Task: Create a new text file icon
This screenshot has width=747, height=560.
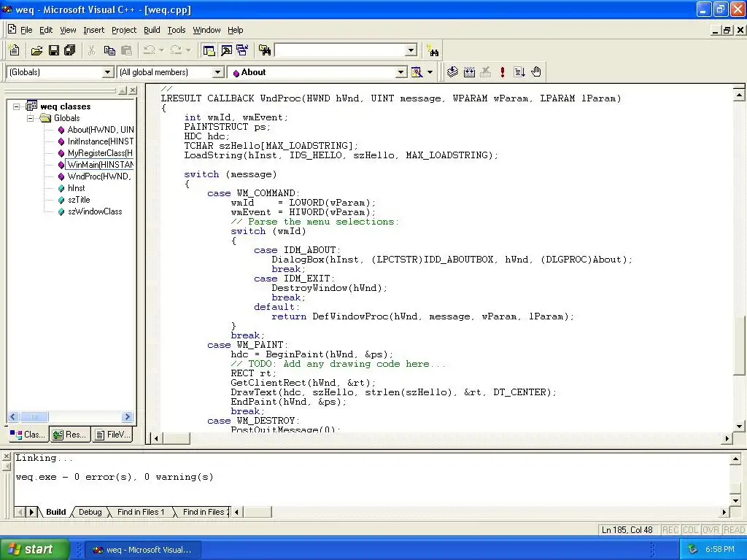Action: (15, 50)
